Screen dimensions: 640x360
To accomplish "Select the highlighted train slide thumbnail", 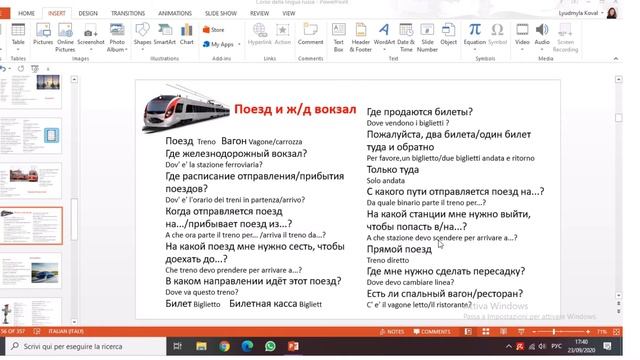I will coord(31,226).
